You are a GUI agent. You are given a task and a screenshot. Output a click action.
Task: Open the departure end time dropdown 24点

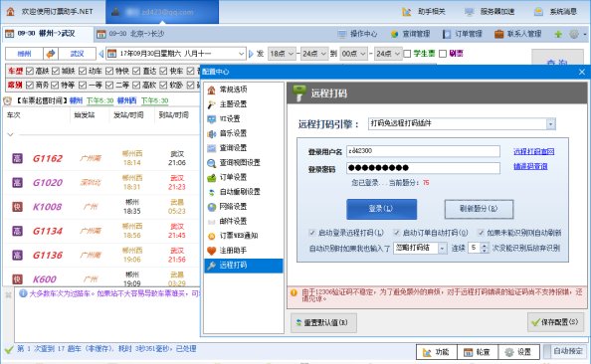[x=314, y=54]
